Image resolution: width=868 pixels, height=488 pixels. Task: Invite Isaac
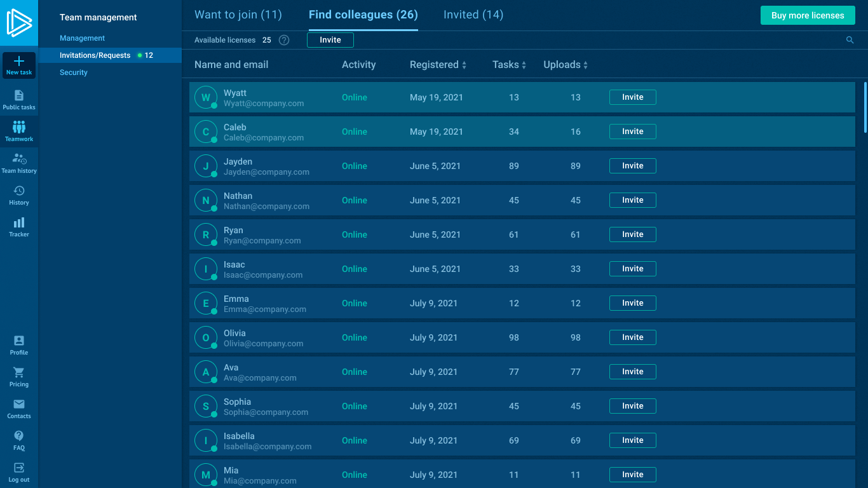[633, 269]
